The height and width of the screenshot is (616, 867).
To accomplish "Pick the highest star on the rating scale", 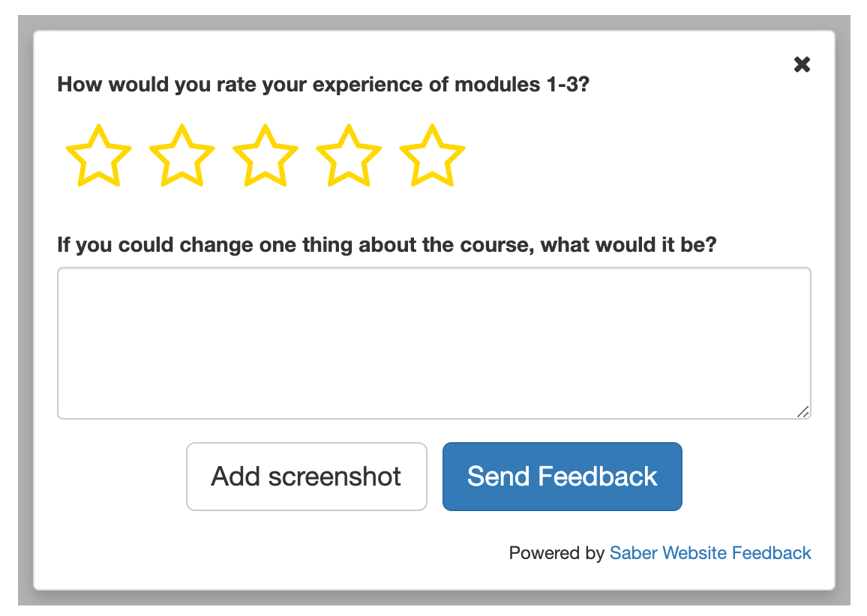I will [432, 156].
